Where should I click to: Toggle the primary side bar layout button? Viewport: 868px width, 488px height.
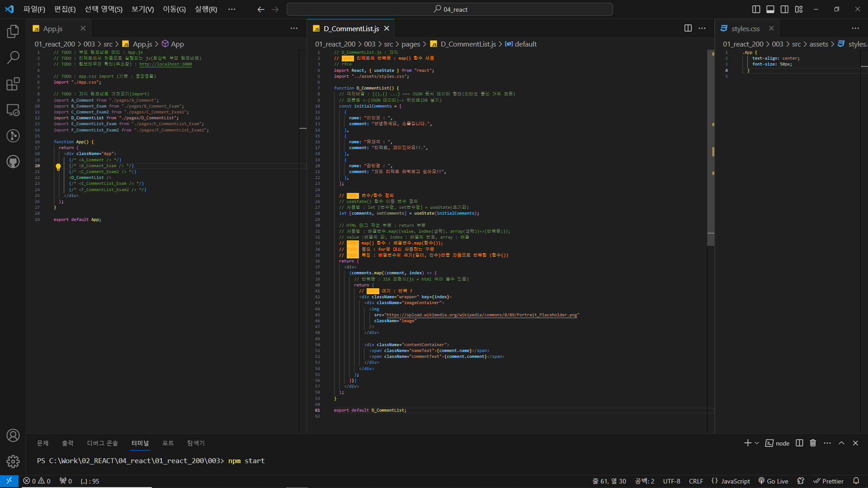[x=756, y=9]
